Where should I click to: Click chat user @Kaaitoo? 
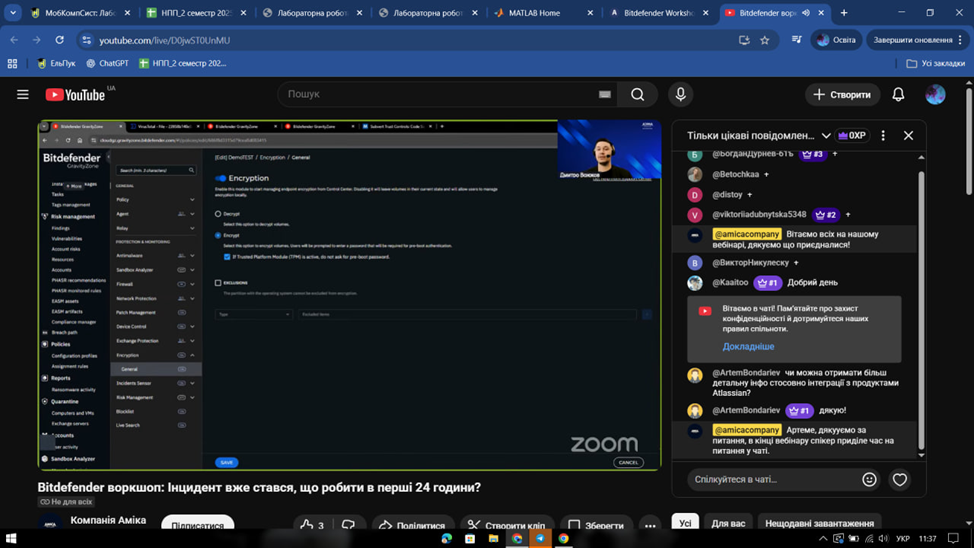(x=730, y=282)
